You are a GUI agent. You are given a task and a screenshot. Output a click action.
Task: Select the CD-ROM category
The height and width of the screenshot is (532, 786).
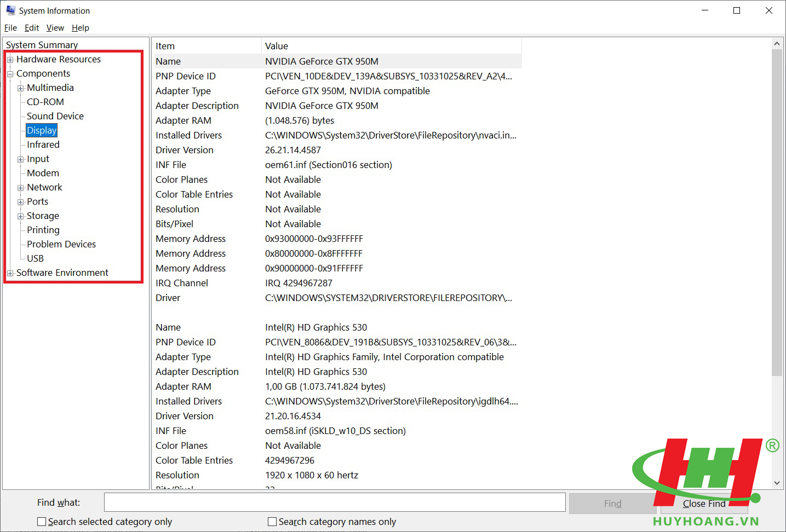45,102
